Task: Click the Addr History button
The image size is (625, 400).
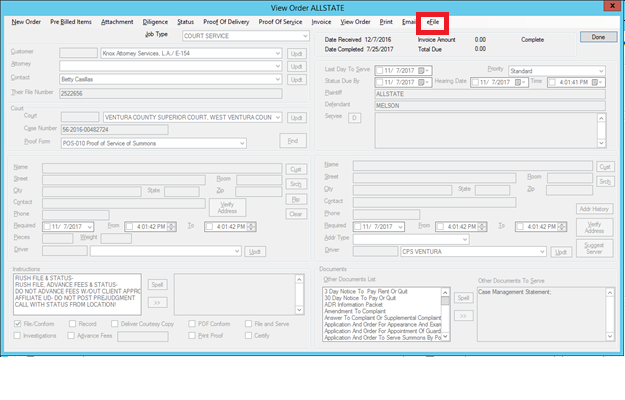Action: coord(594,209)
